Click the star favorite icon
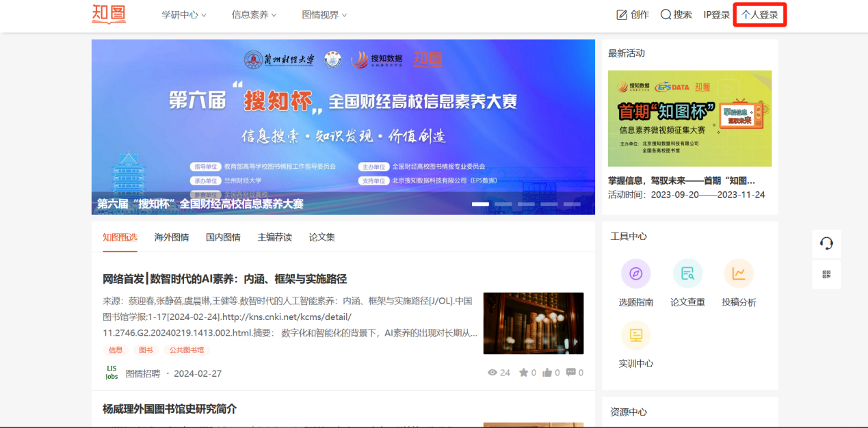The width and height of the screenshot is (868, 428). [x=523, y=373]
